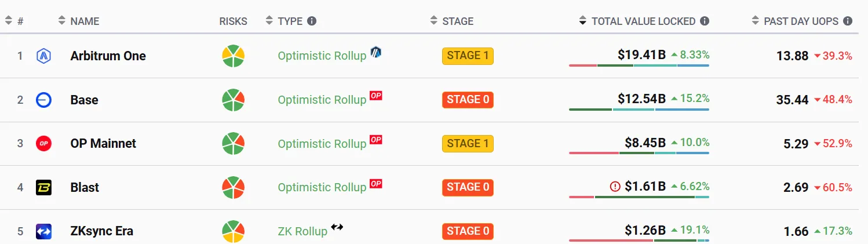The image size is (868, 244).
Task: Click the Arbitrum One project logo icon
Action: tap(44, 56)
